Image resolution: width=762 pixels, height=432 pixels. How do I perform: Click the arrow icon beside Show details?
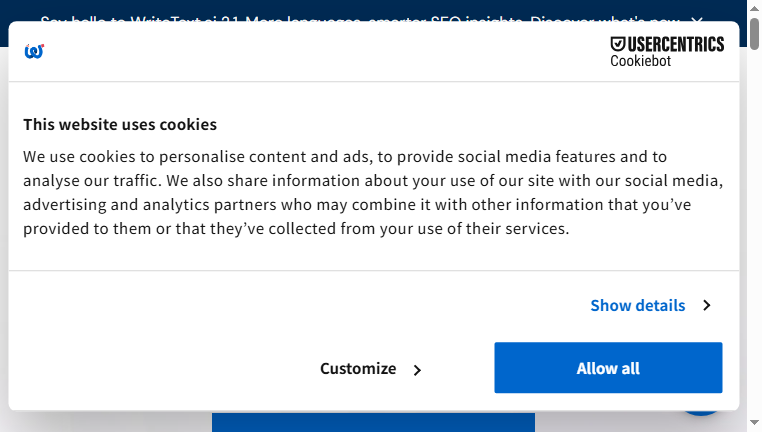pyautogui.click(x=707, y=305)
